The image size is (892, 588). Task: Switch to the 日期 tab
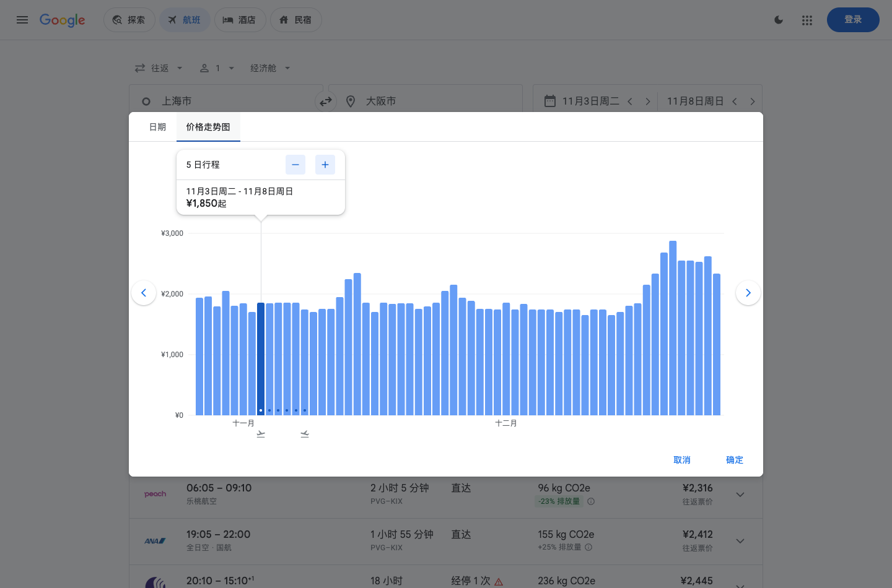157,127
